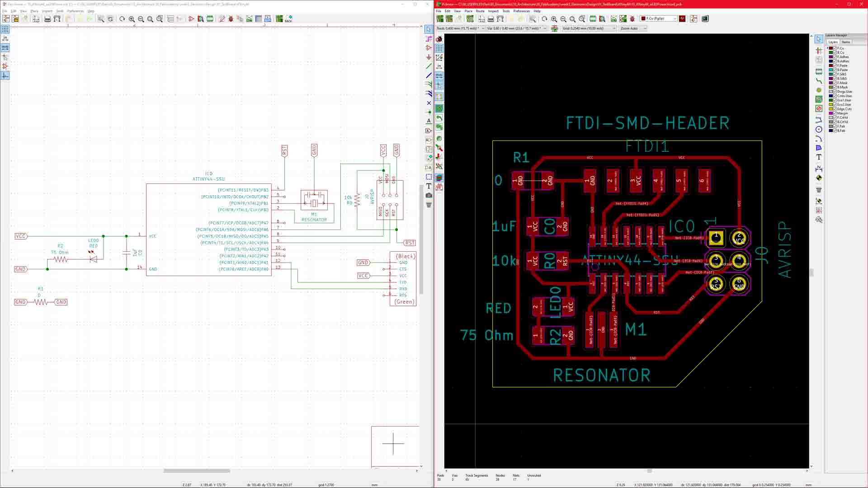868x488 pixels.
Task: Open Route menu in Pcbnew
Action: click(480, 11)
